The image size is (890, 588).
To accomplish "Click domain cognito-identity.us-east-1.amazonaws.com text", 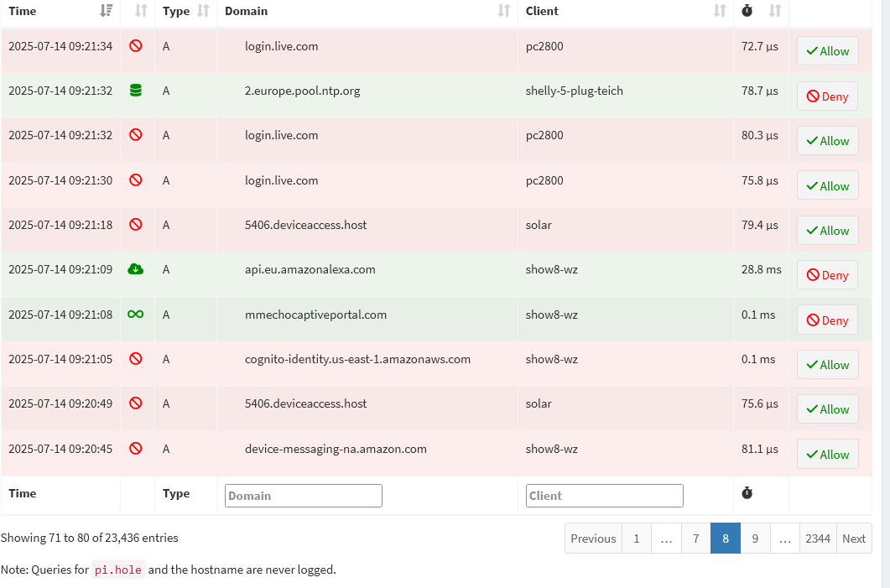I will point(357,359).
